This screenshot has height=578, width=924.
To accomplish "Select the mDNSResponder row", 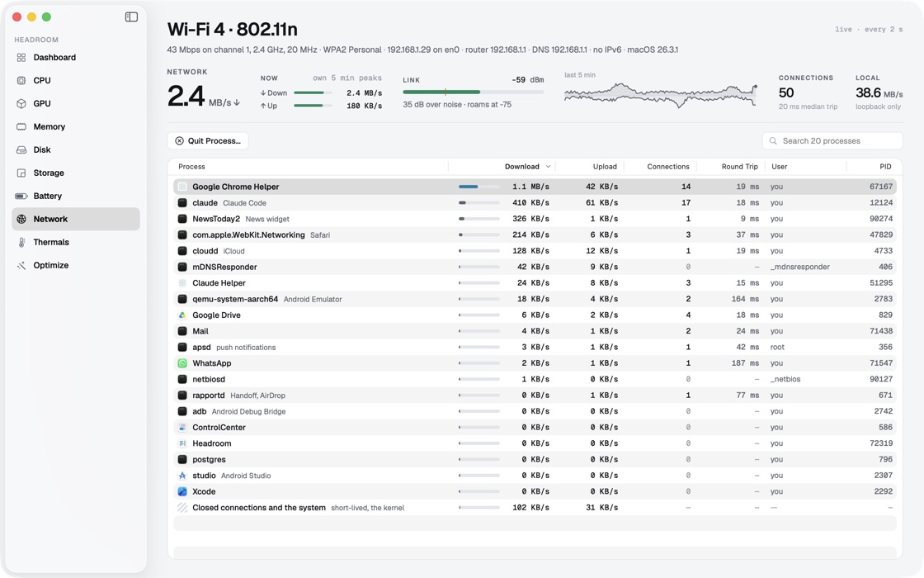I will pyautogui.click(x=535, y=267).
